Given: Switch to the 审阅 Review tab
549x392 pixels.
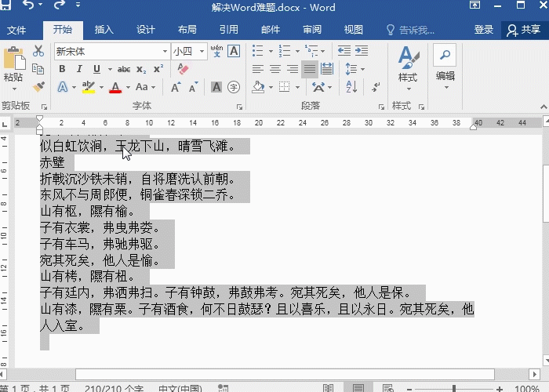Looking at the screenshot, I should [x=312, y=30].
